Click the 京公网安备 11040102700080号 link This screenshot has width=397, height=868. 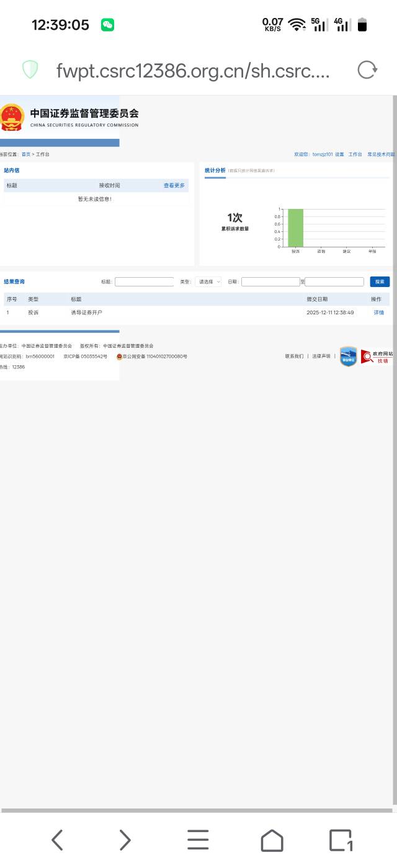click(155, 356)
